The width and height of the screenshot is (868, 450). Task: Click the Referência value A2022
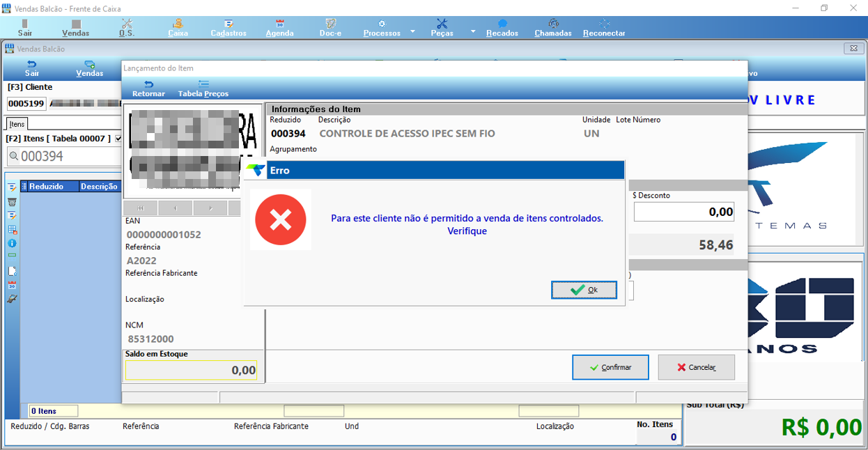point(142,261)
